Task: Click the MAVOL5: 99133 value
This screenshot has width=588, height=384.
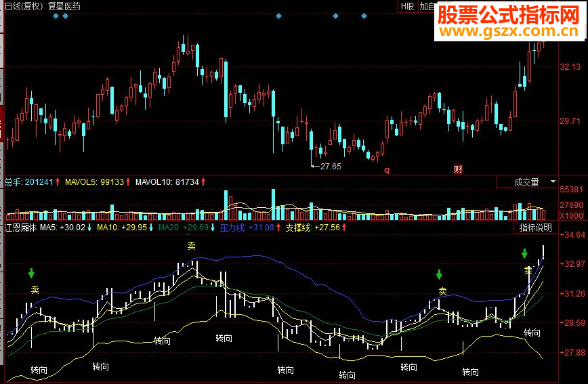Action: point(98,182)
